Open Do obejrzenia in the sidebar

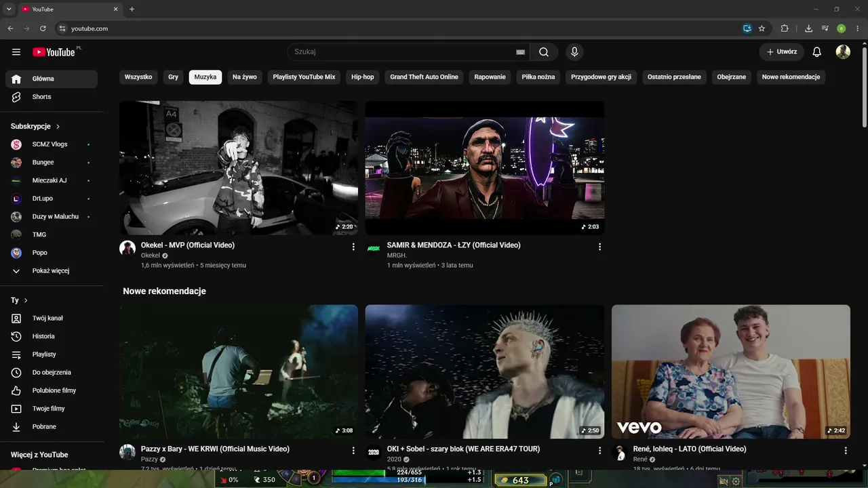52,372
